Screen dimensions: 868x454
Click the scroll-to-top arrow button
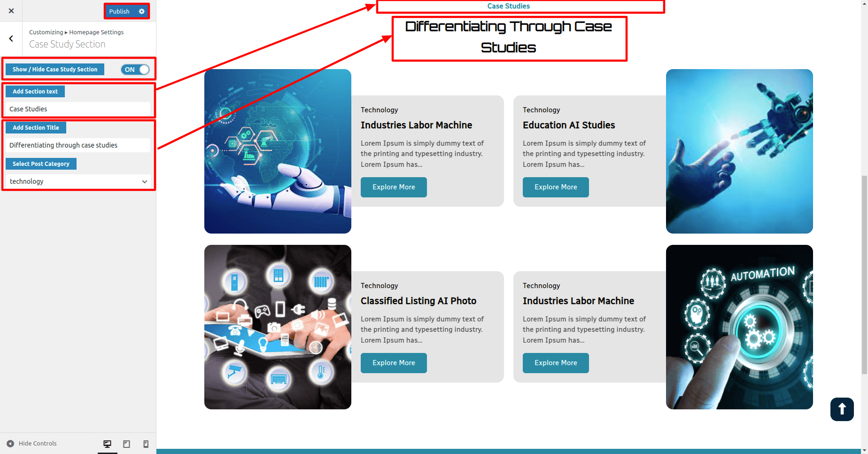click(x=842, y=409)
